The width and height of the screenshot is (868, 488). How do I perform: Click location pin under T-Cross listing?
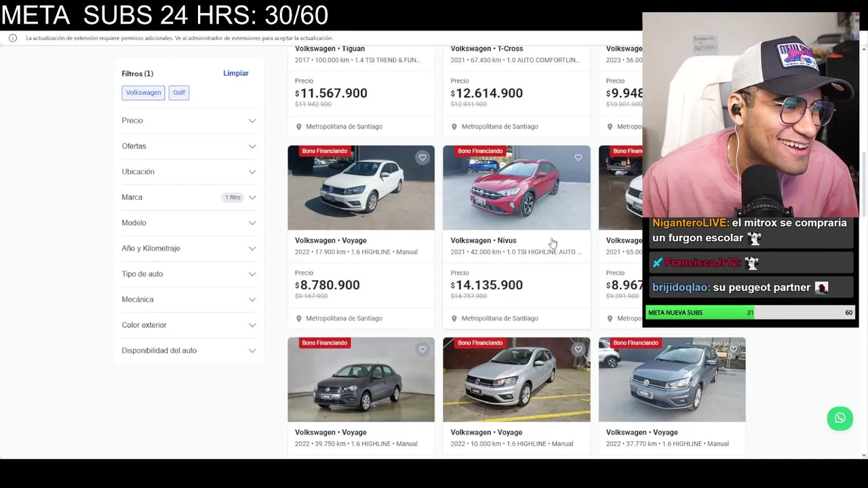point(454,127)
